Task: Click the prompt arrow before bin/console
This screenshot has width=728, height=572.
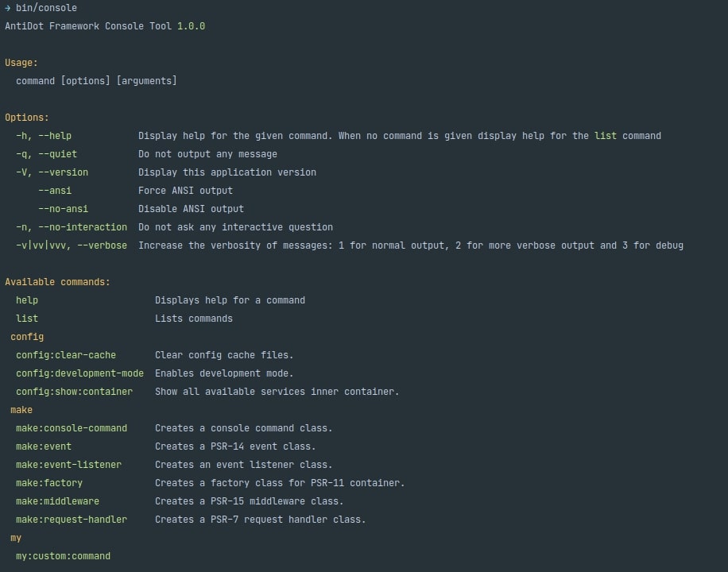Action: coord(7,8)
